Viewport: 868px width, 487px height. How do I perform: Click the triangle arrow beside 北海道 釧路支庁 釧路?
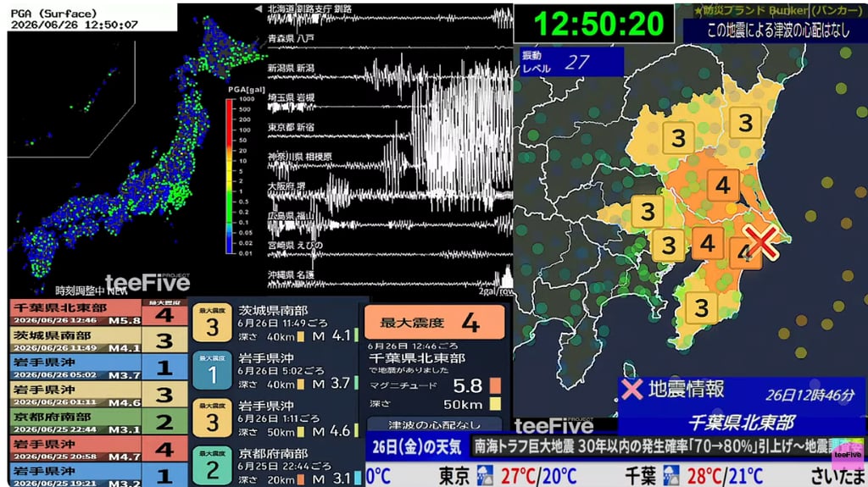pyautogui.click(x=259, y=8)
